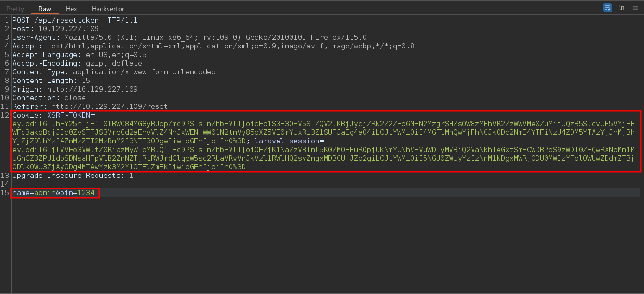Open the Hackvertor tab

108,9
